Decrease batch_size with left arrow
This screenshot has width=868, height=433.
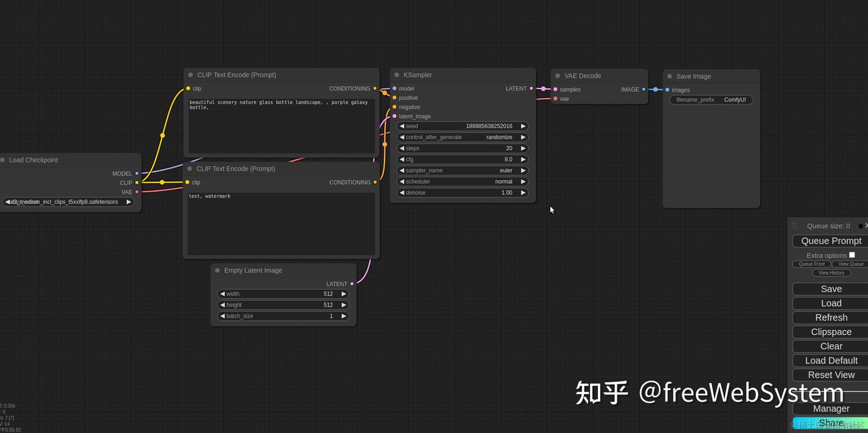pyautogui.click(x=222, y=316)
